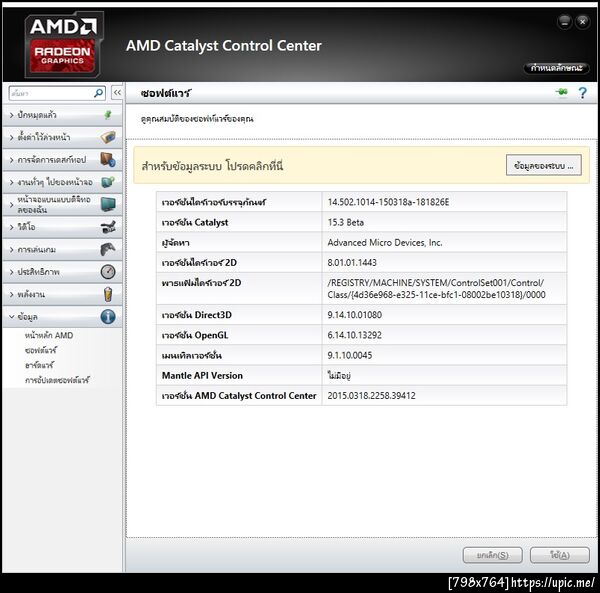Click the Software (ซอฟต์แวร์) page heading

[166, 93]
